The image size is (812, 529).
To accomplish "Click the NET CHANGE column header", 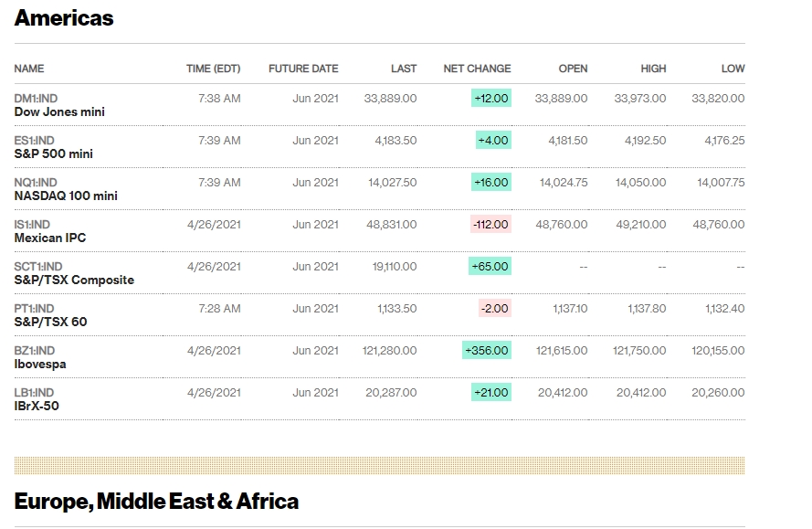I will click(x=477, y=69).
